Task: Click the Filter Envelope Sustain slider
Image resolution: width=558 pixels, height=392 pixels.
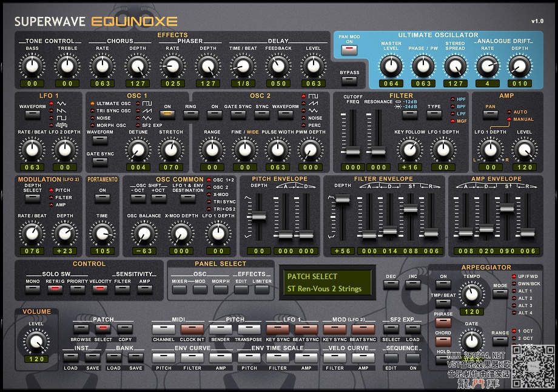Action: tap(411, 209)
